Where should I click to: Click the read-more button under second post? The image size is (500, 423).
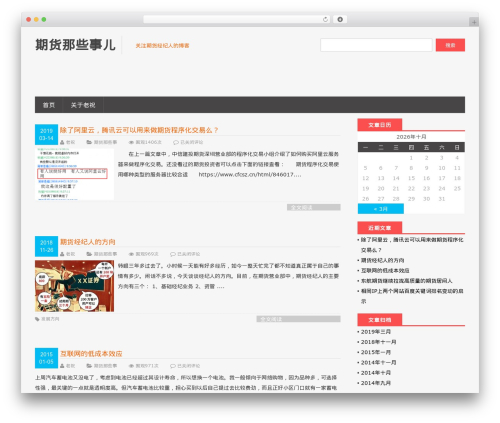298,319
